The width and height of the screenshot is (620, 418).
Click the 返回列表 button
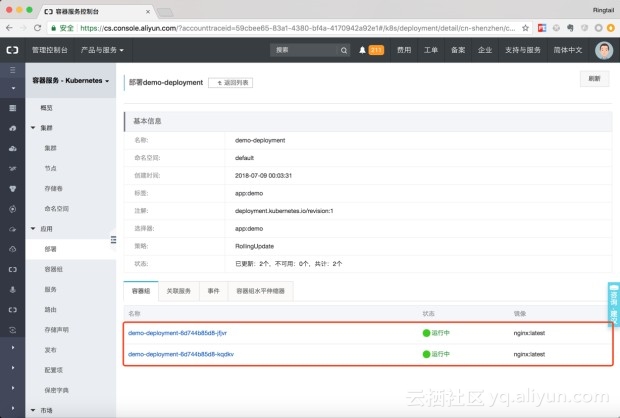231,83
